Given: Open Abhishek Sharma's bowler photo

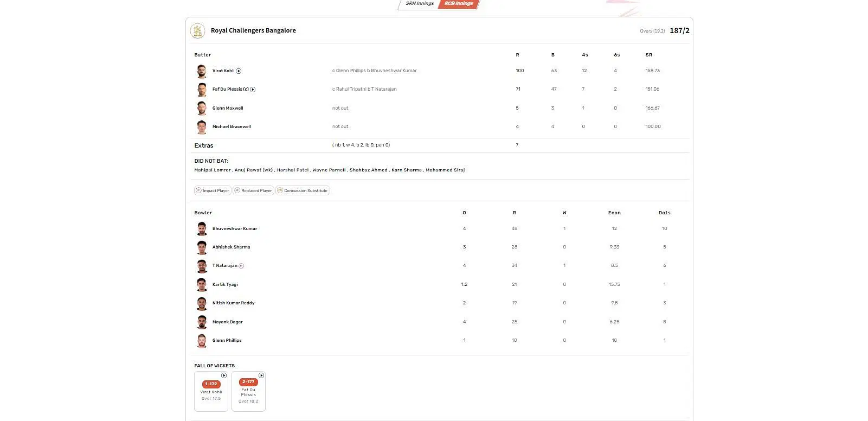Looking at the screenshot, I should 202,247.
